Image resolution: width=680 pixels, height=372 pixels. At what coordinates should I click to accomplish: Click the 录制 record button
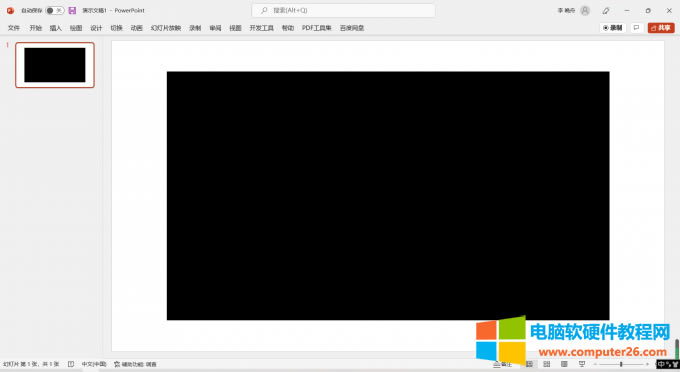(612, 28)
